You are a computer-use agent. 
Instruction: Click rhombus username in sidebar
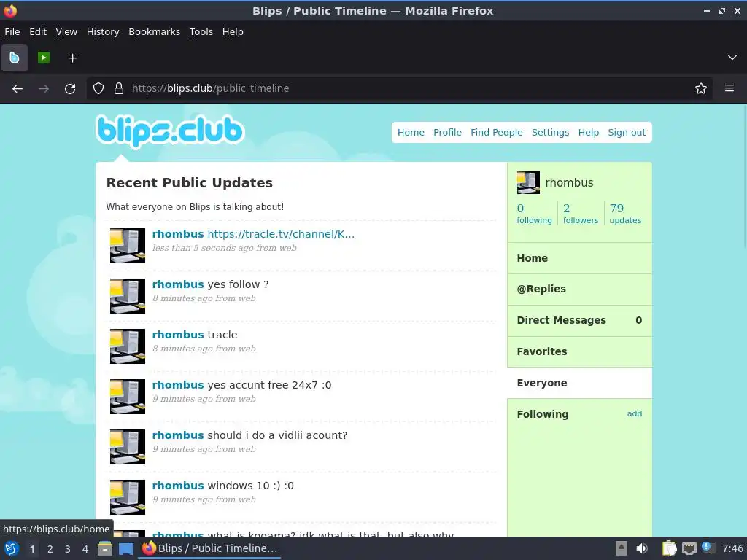tap(569, 183)
